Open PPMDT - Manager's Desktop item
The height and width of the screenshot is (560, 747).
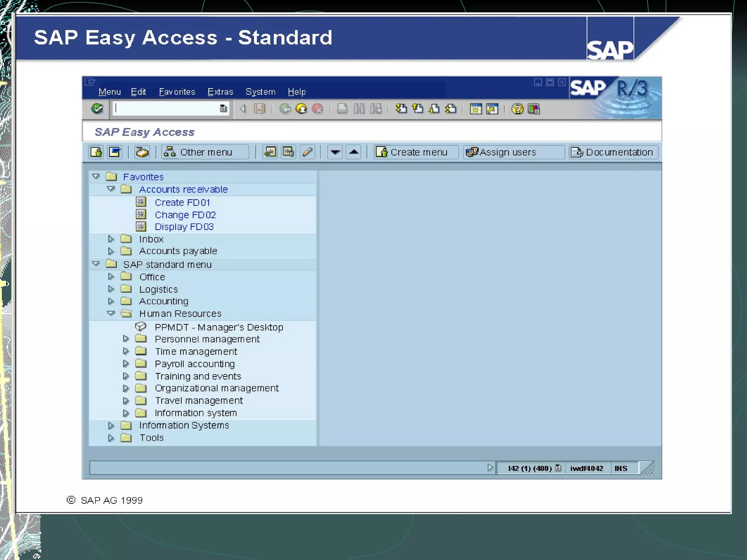218,327
